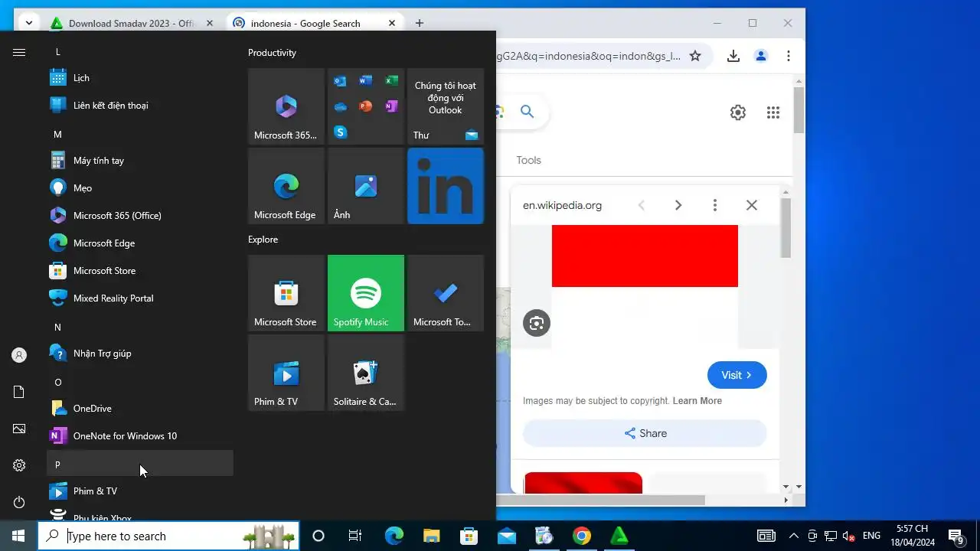Image resolution: width=980 pixels, height=551 pixels.
Task: Click the Learn More copyright link
Action: 697,401
